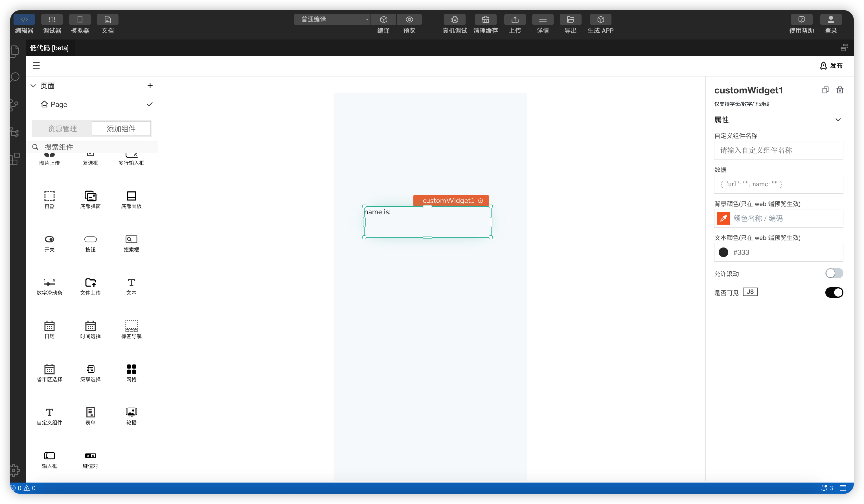The height and width of the screenshot is (504, 864).
Task: Collapse the 属性 section chevron
Action: (837, 120)
